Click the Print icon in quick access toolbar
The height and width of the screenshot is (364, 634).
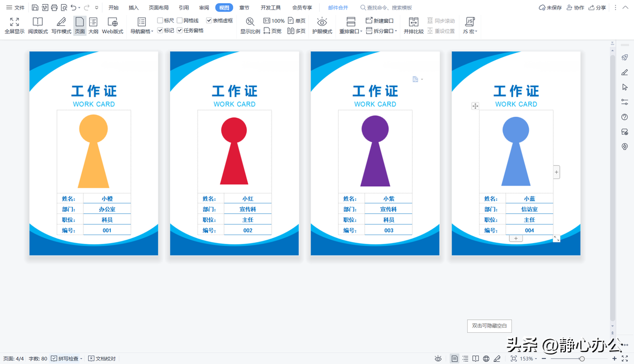pyautogui.click(x=54, y=8)
